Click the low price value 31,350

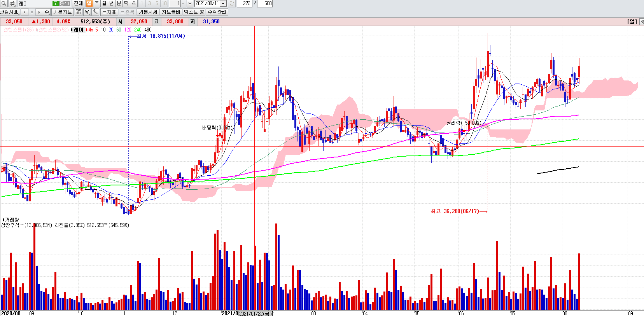point(211,22)
